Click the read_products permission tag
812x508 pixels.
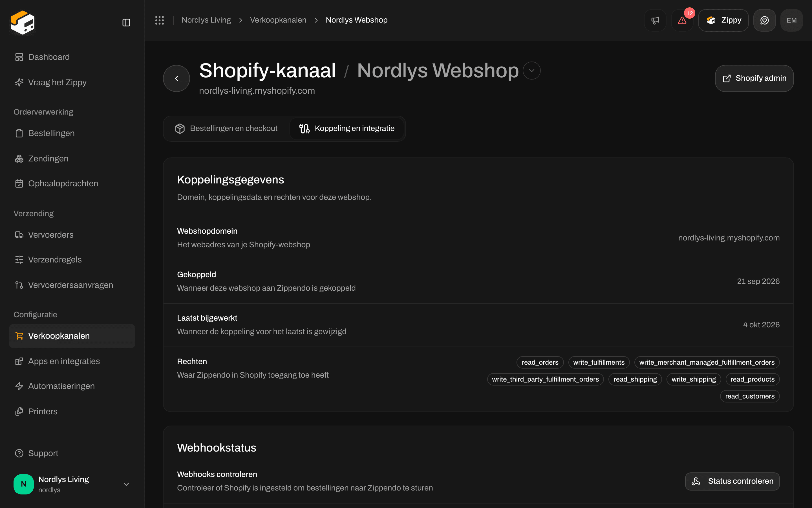752,379
